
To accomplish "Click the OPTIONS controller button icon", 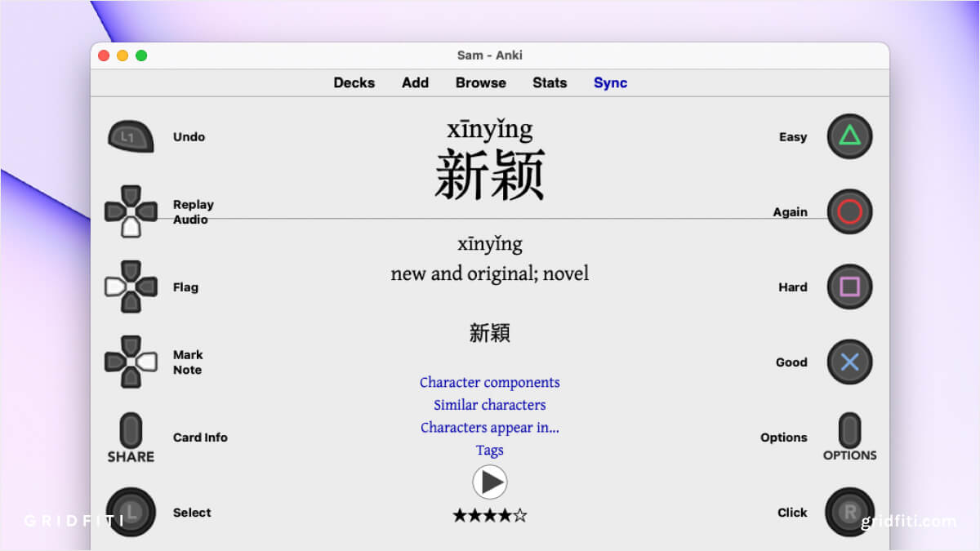I will [x=850, y=438].
